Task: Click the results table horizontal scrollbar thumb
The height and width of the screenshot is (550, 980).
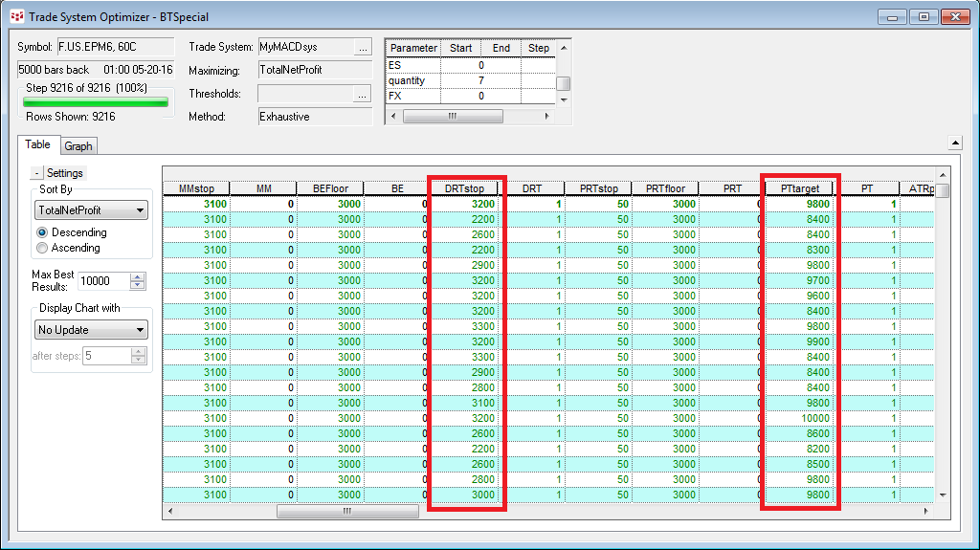Action: click(x=347, y=511)
